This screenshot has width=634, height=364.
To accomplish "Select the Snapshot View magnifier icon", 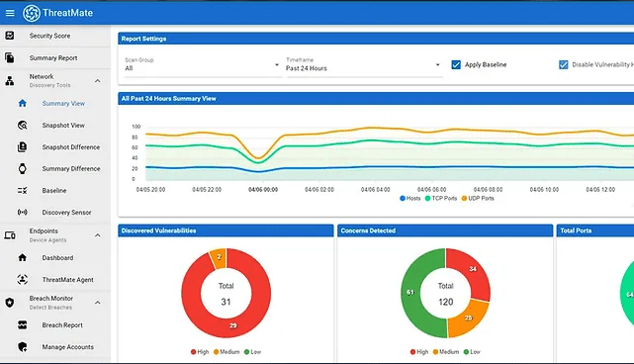I will click(23, 126).
